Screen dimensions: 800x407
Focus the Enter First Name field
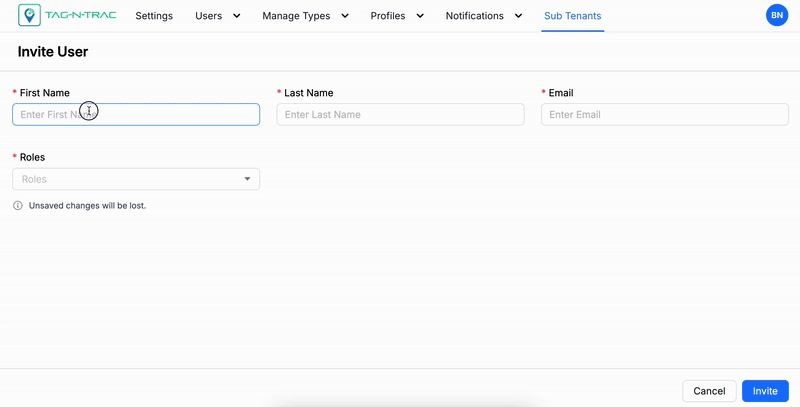[x=136, y=115]
